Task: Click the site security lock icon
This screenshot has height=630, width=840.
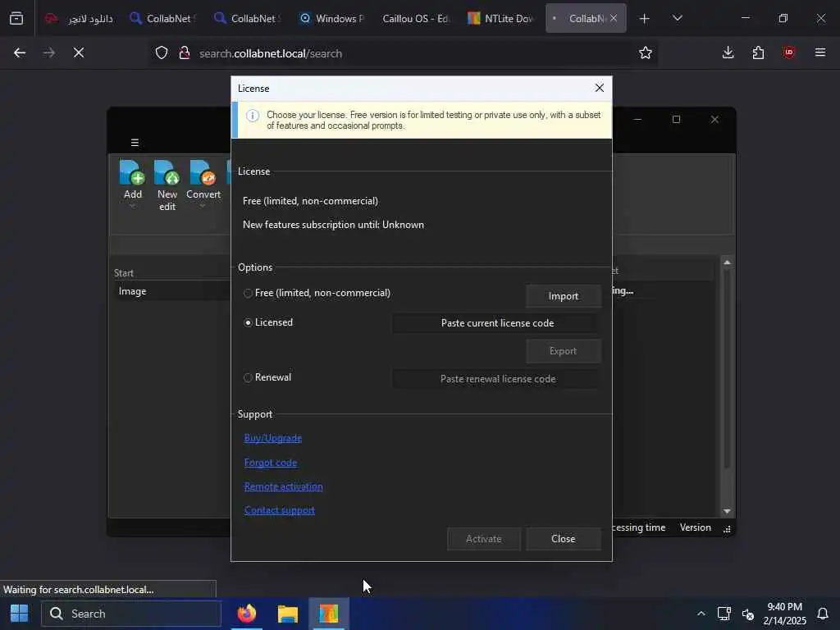Action: click(x=185, y=52)
